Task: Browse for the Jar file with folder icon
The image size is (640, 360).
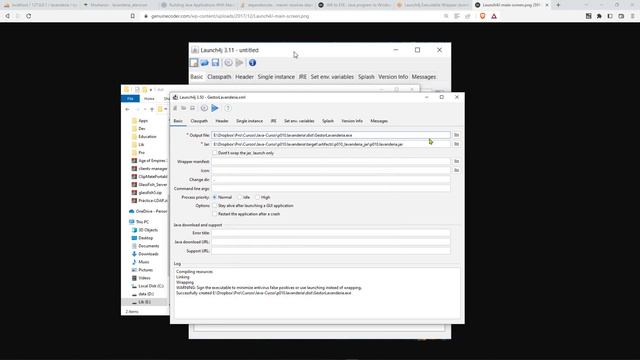Action: coord(457,144)
